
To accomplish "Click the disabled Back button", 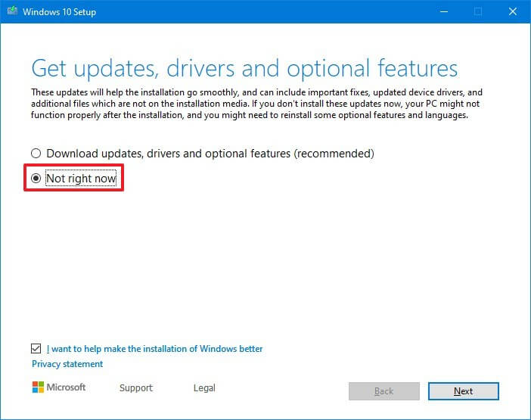I will pyautogui.click(x=383, y=391).
